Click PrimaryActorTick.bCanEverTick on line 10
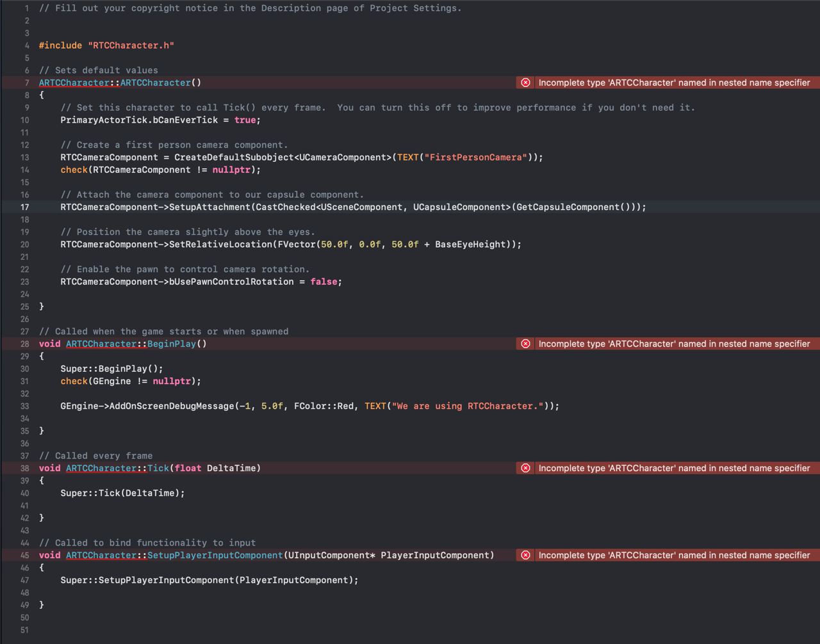The image size is (820, 644). point(139,120)
